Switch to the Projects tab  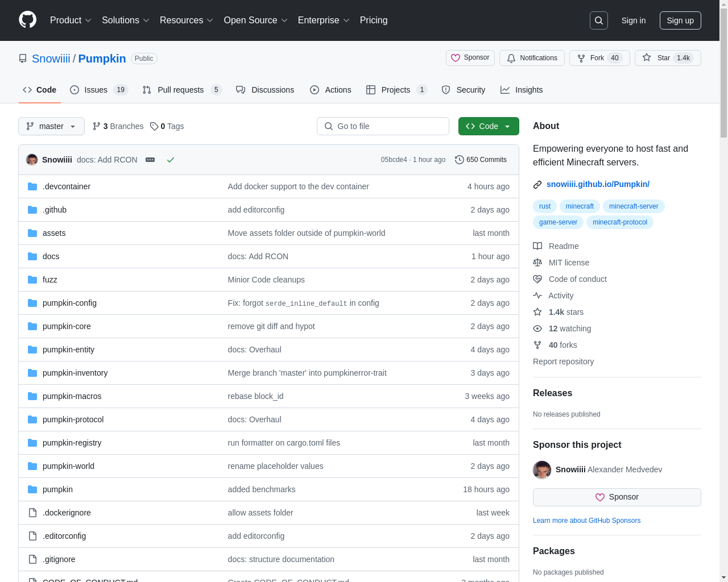tap(396, 90)
